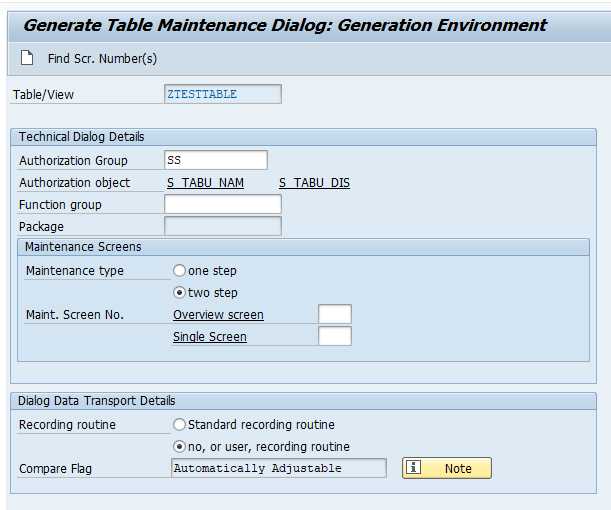Image resolution: width=611 pixels, height=510 pixels.
Task: Choose Standard recording routine option
Action: coord(179,424)
